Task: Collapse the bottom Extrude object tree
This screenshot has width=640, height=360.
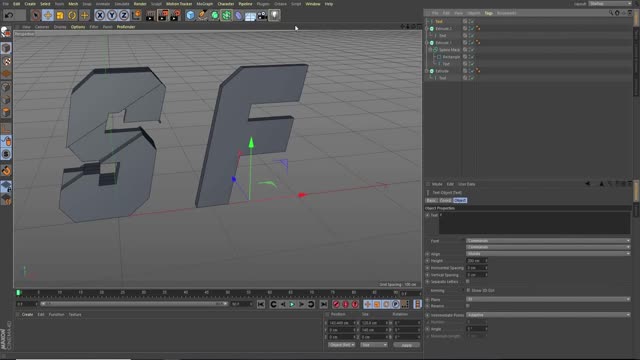Action: pos(427,71)
